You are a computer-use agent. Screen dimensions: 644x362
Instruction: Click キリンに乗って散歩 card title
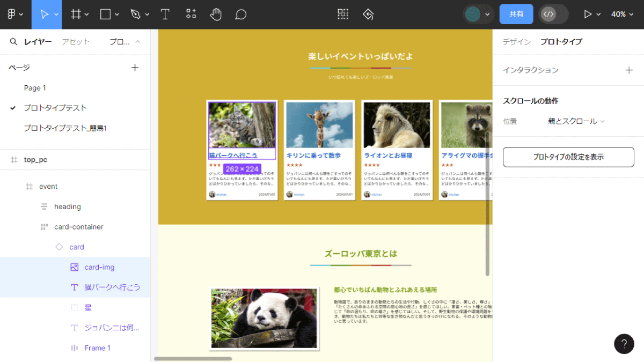click(313, 156)
